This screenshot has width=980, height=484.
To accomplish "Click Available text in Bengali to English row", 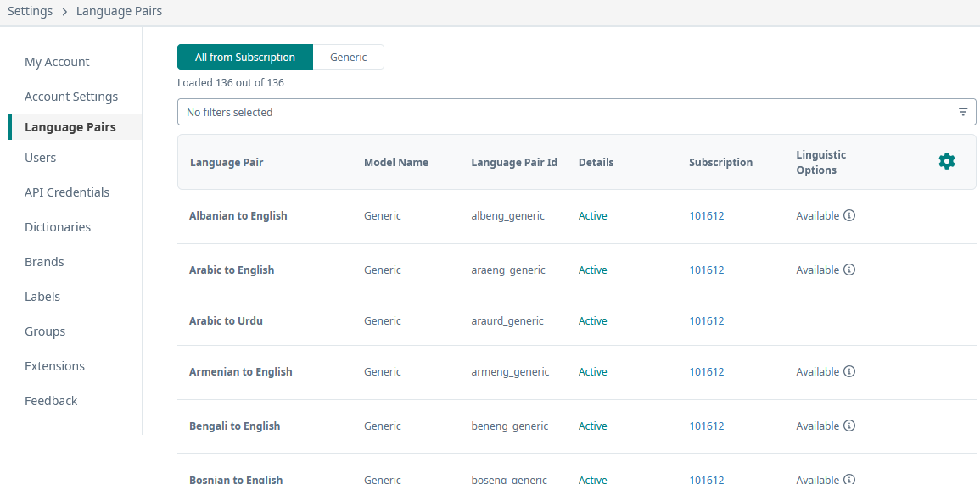I will [817, 426].
